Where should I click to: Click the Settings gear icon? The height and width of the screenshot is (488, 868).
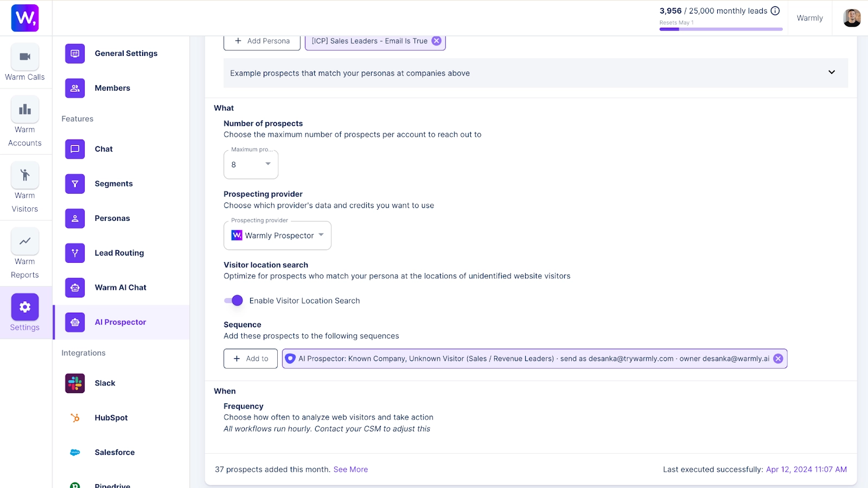click(25, 307)
